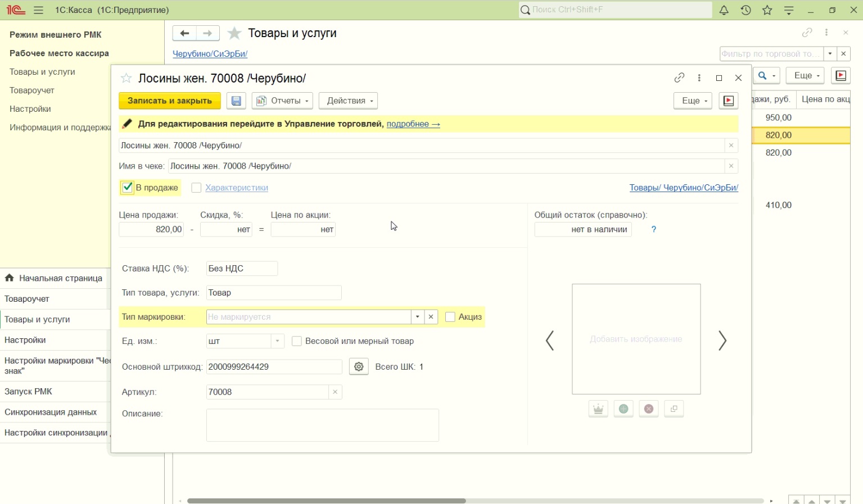Click the Описание text area
Image resolution: width=863 pixels, height=504 pixels.
pos(322,425)
